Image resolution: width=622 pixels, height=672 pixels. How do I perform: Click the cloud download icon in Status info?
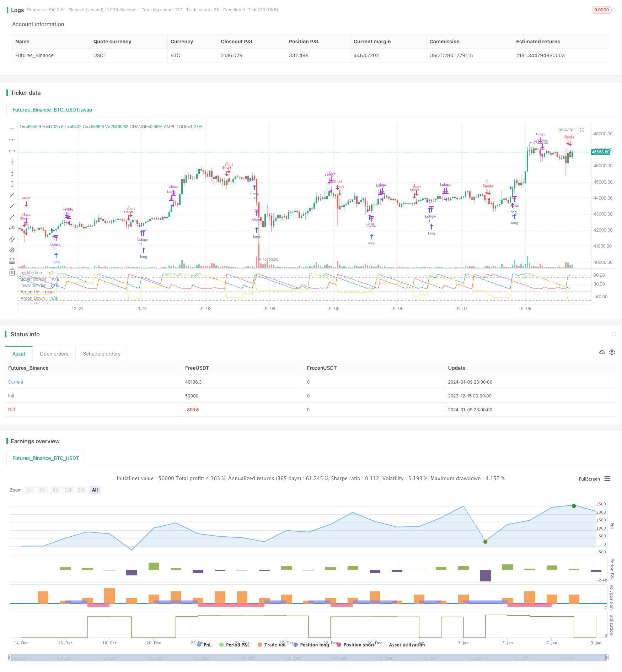(x=602, y=352)
